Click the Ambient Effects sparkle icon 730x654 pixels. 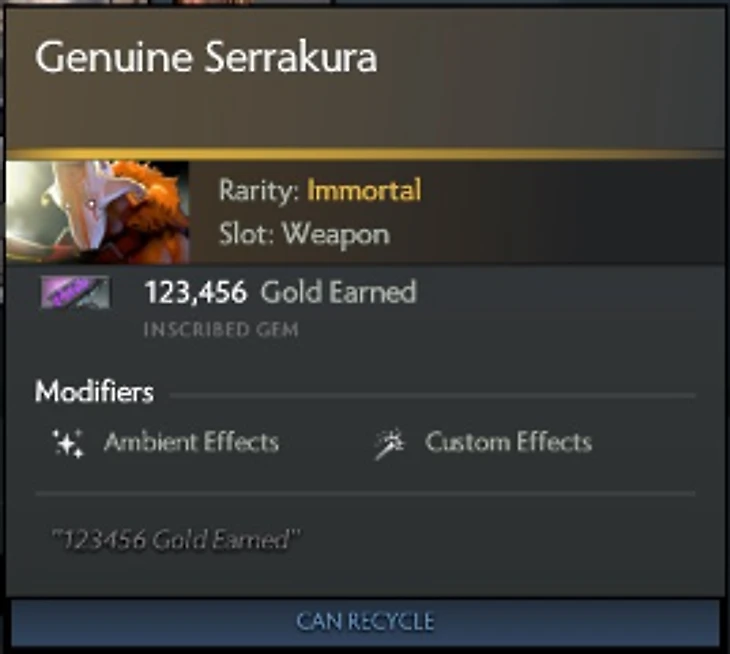[68, 443]
